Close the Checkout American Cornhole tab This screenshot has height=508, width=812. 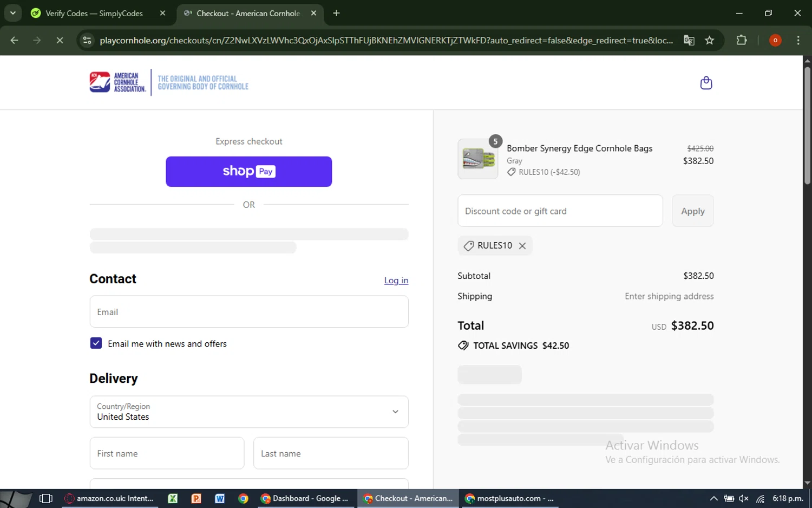313,13
